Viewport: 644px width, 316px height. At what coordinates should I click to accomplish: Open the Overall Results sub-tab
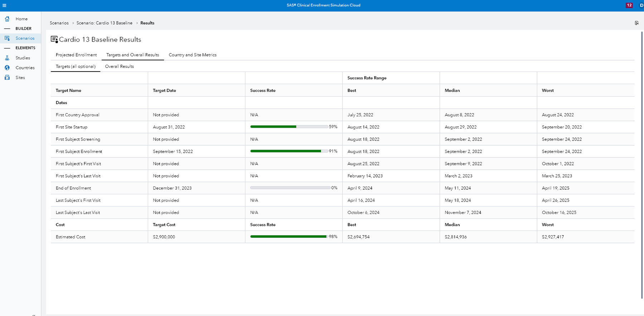pos(119,66)
